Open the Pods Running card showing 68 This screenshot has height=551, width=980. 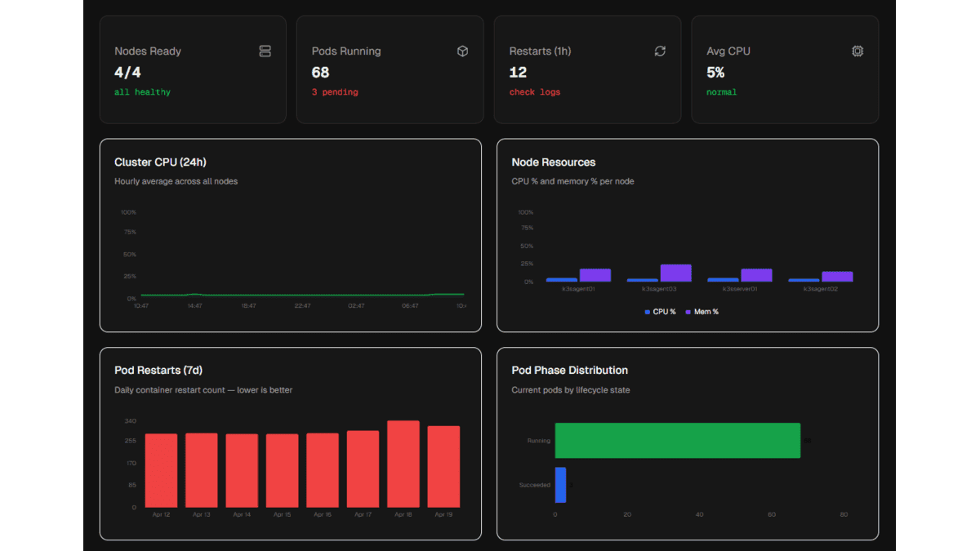tap(390, 69)
